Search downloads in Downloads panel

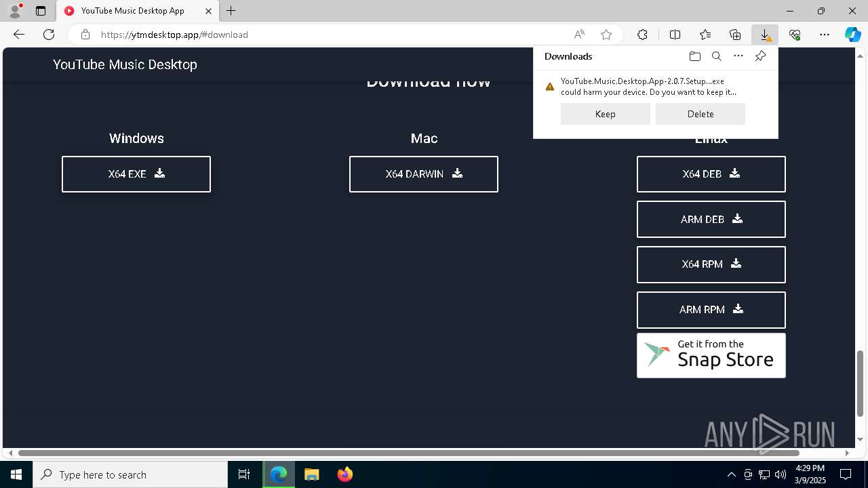[716, 56]
